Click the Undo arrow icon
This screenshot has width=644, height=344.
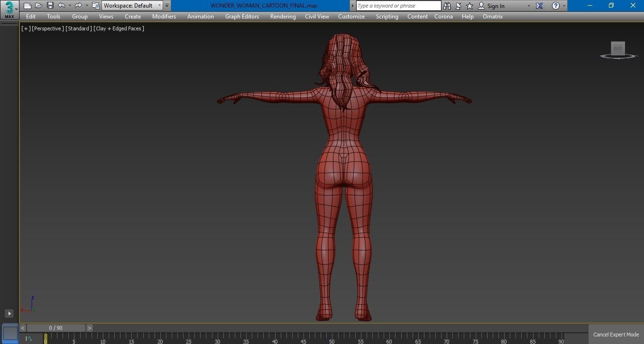click(x=62, y=6)
